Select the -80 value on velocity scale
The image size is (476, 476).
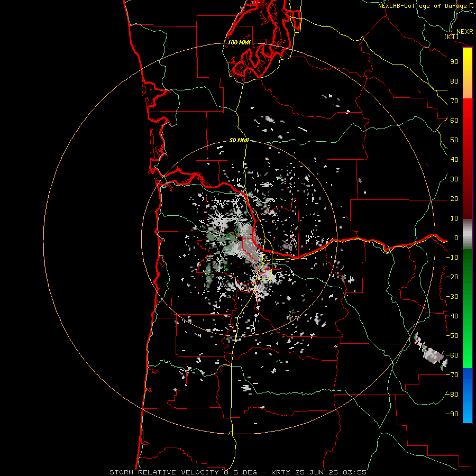point(452,395)
